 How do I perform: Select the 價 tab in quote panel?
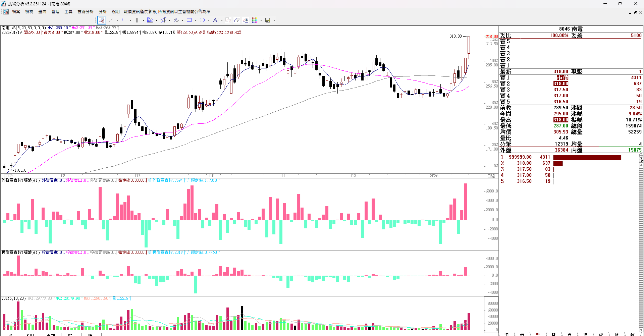click(522, 334)
